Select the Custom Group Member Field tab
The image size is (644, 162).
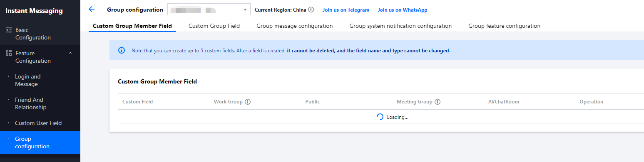coord(132,26)
